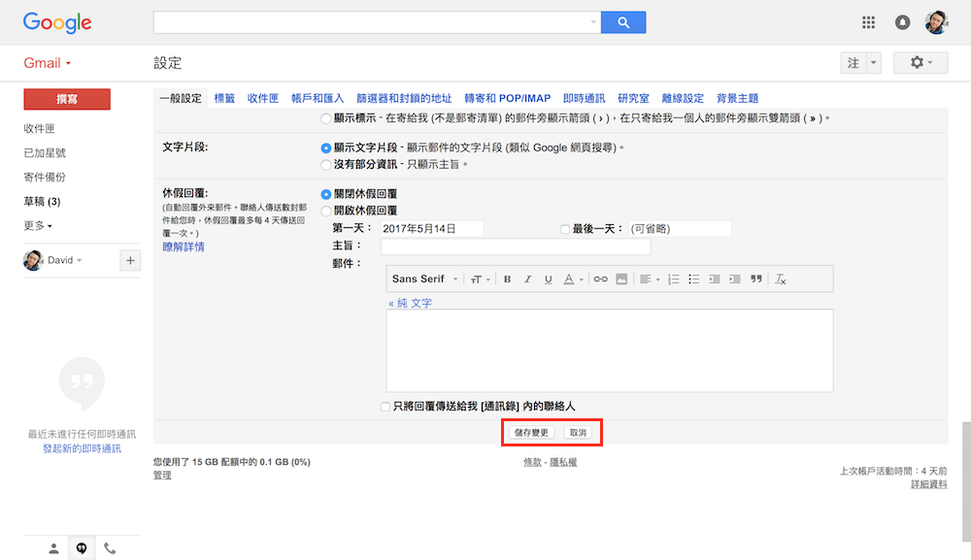
Task: Select the 開啟休假回覆 radio button
Action: (x=326, y=211)
